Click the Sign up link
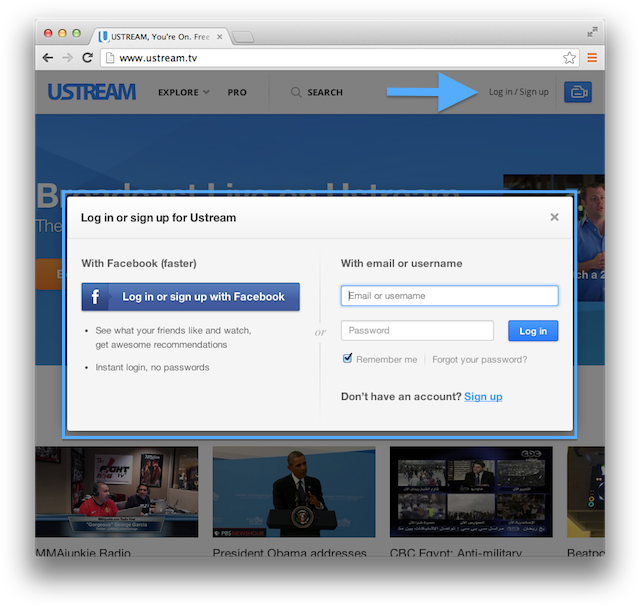Viewport: 639px width, 606px height. 483,397
